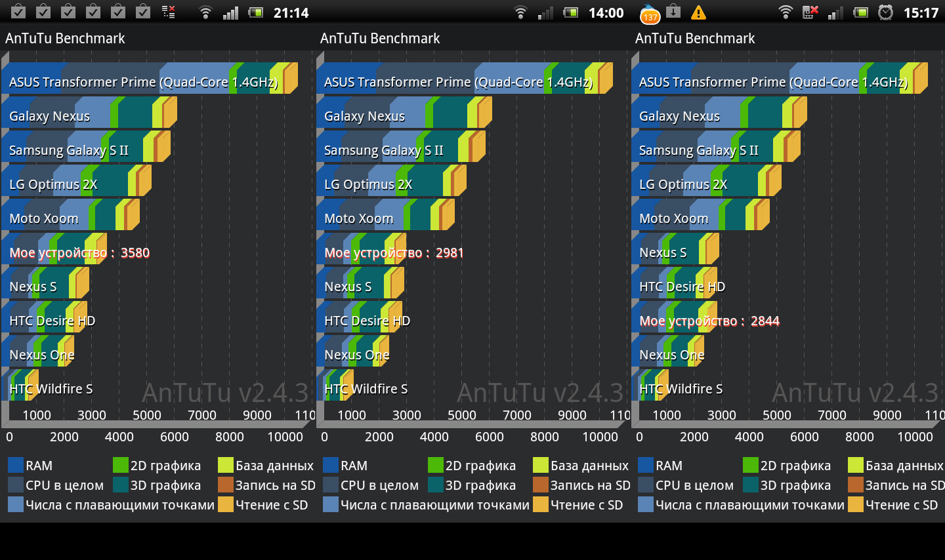Tap the Wi-Fi icon in the 21:14 status bar
The image size is (945, 560).
pos(205,12)
